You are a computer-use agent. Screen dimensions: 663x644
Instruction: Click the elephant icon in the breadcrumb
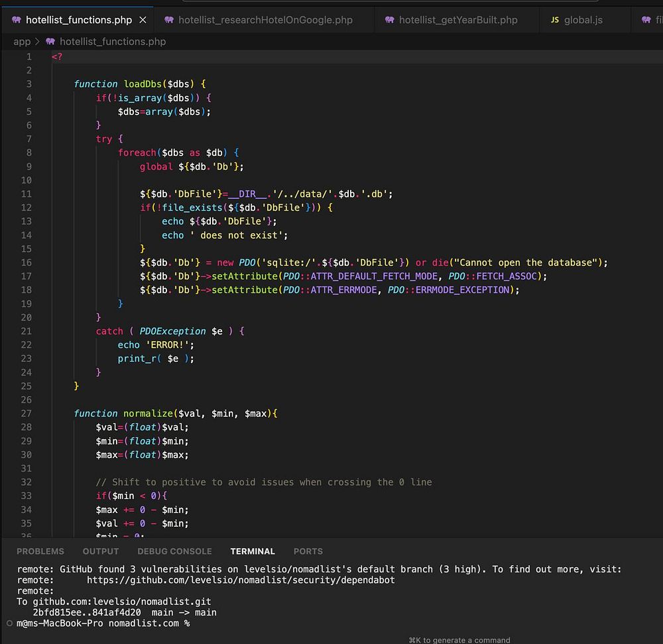click(50, 41)
